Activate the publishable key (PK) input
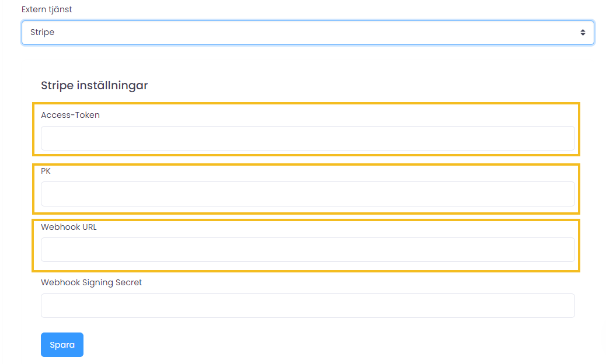The height and width of the screenshot is (364, 606). [308, 194]
